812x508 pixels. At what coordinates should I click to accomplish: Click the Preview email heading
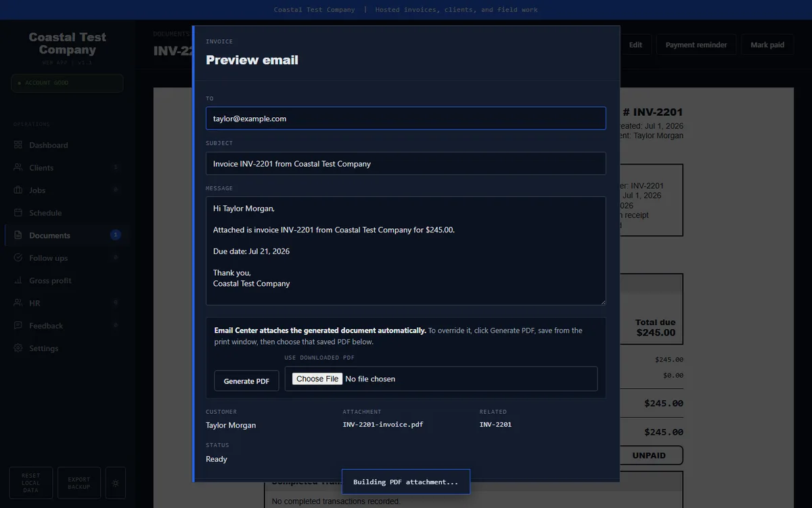[x=252, y=60]
